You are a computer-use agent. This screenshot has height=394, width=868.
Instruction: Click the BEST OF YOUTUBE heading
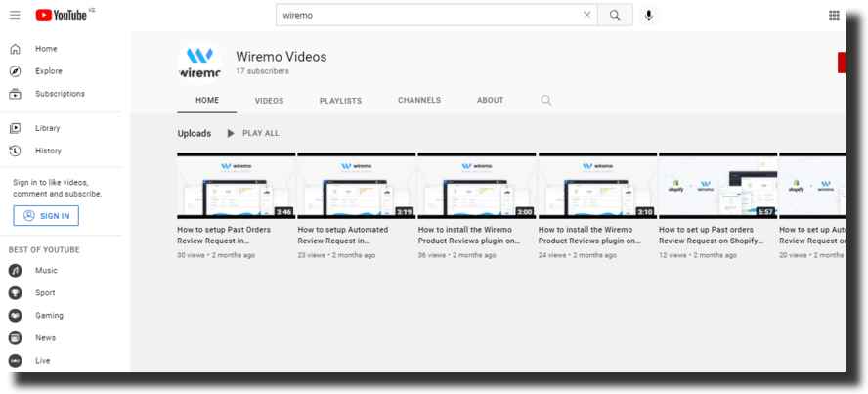pos(44,250)
